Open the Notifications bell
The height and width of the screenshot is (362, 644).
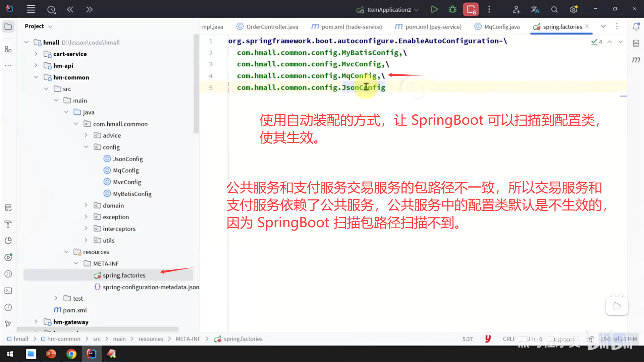click(636, 26)
